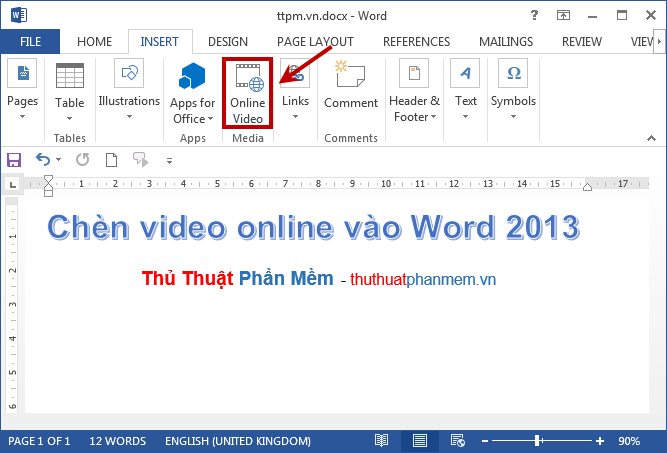Screen dimensions: 667x453
Task: Undo the last action
Action: pos(42,160)
